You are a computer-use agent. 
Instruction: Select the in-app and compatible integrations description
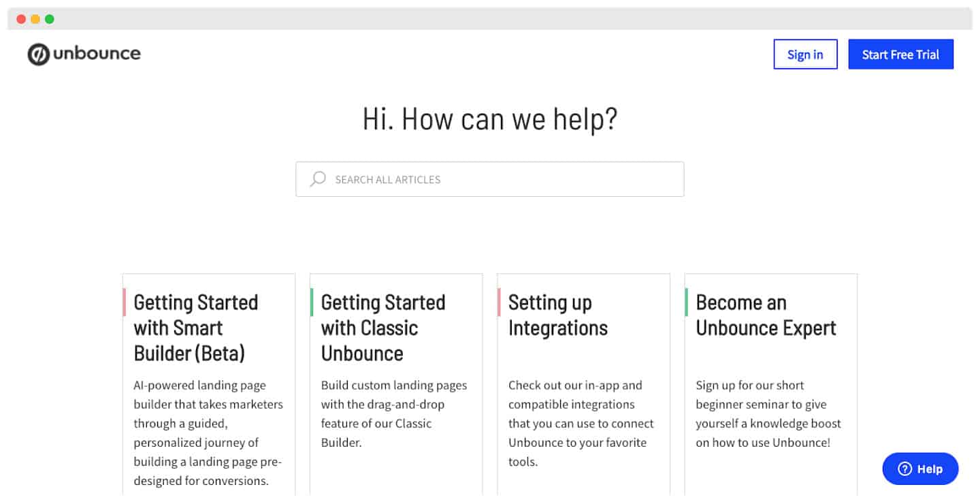tap(581, 423)
